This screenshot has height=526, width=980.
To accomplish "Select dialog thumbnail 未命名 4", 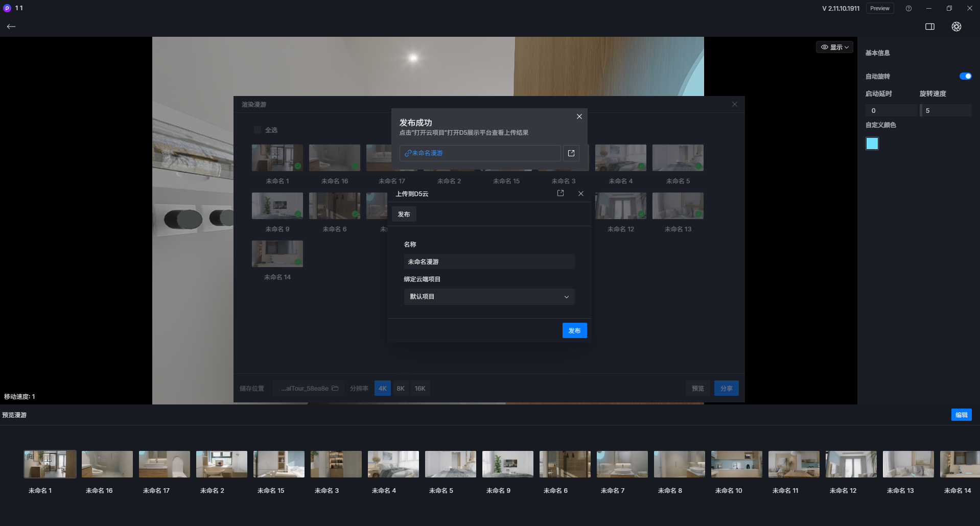I will coord(621,158).
